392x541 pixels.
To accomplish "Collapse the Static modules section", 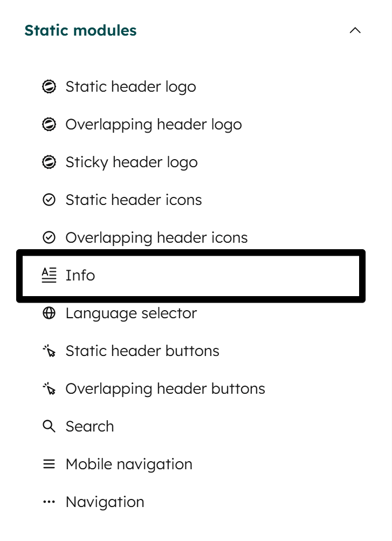I will [355, 31].
